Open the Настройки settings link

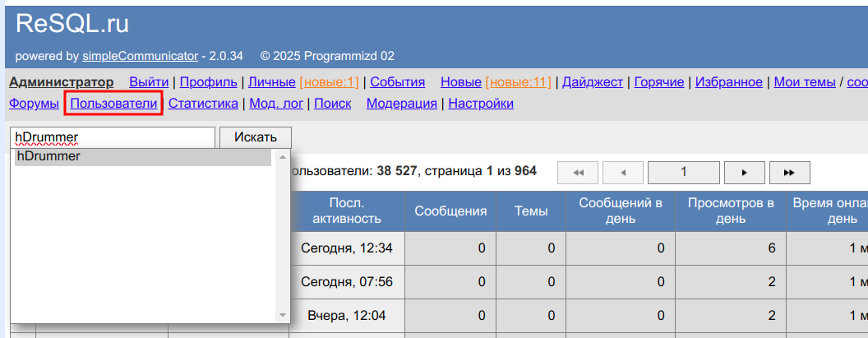pos(481,104)
